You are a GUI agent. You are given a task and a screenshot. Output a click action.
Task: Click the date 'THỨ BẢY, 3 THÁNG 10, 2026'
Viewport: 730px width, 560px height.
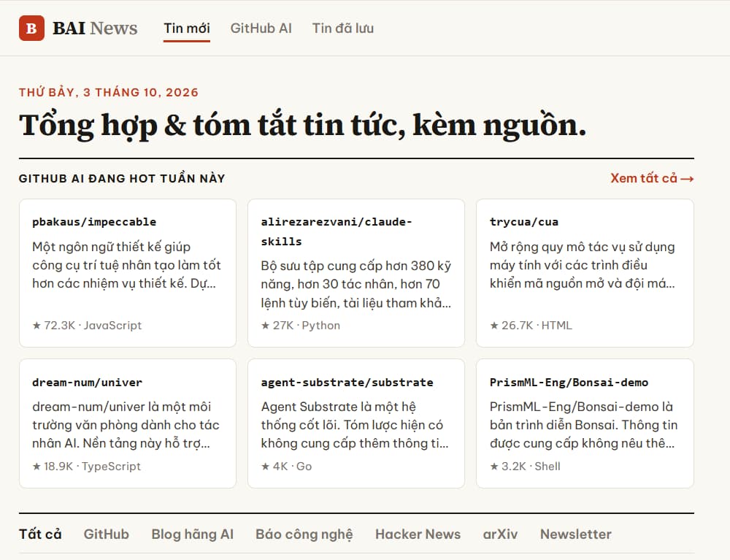click(x=109, y=92)
